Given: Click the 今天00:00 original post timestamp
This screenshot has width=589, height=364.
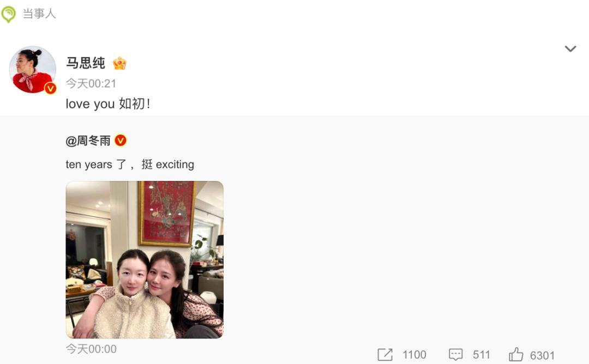Looking at the screenshot, I should point(91,349).
